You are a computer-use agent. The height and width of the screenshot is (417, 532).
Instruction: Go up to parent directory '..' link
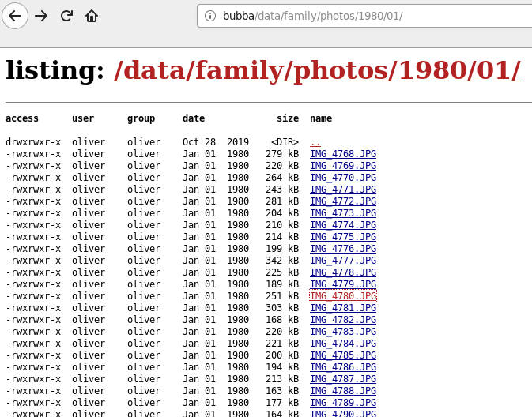click(315, 142)
